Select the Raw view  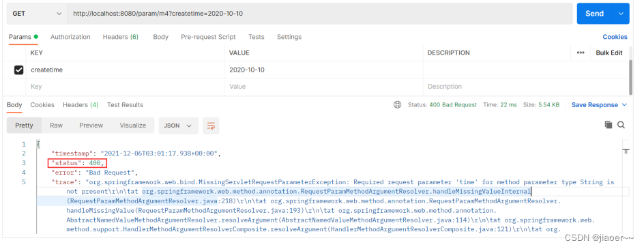(x=56, y=126)
